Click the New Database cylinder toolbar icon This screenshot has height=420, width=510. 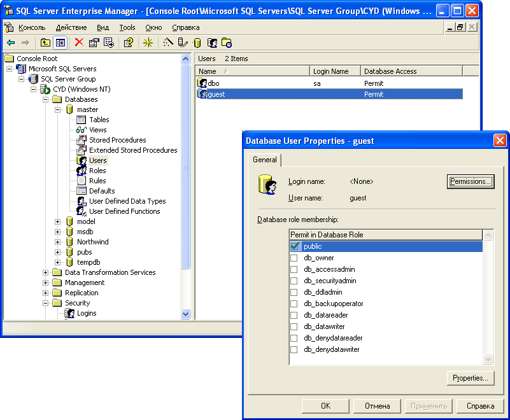(x=197, y=43)
